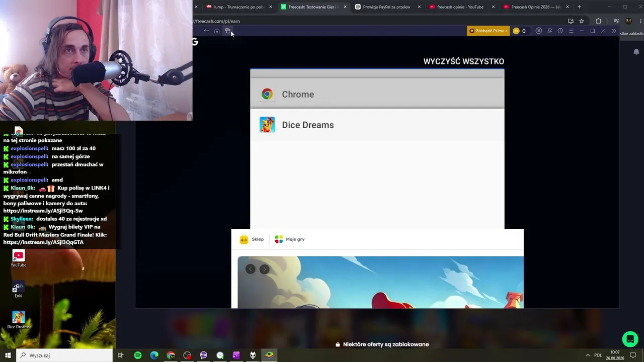This screenshot has width=644, height=362.
Task: Open the browser extensions puzzle icon
Action: [x=598, y=21]
